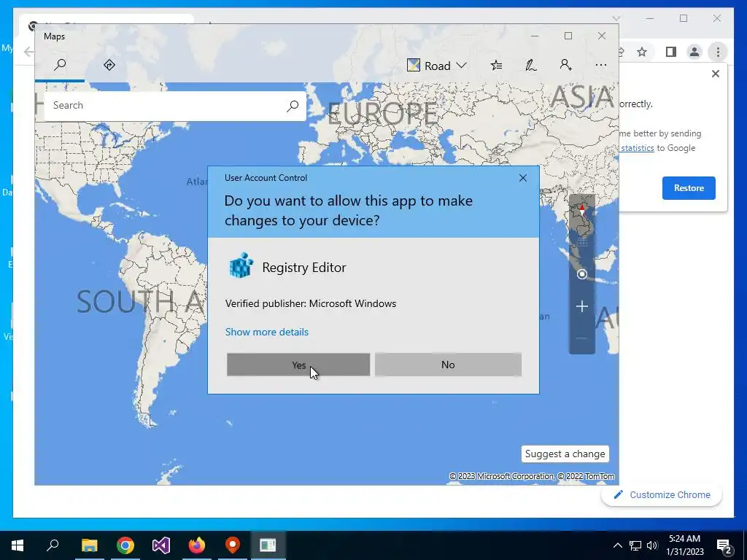Toggle Maps tilt view grid button
The image size is (747, 560).
(x=581, y=242)
